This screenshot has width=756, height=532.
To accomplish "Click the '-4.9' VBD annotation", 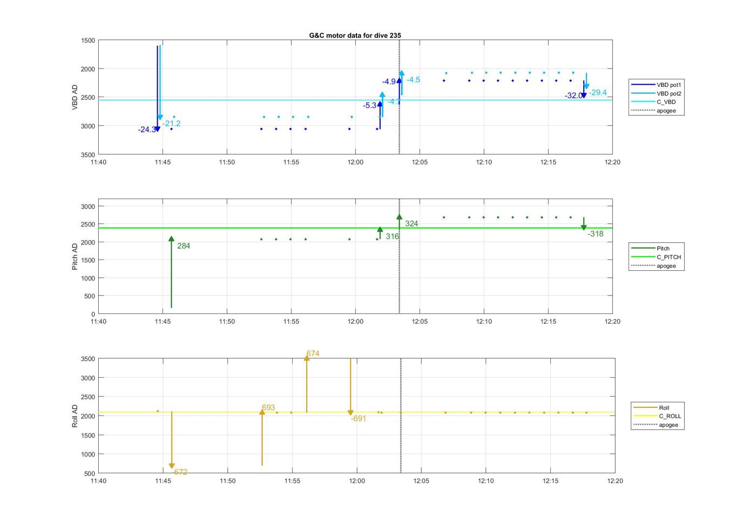I will (x=389, y=81).
